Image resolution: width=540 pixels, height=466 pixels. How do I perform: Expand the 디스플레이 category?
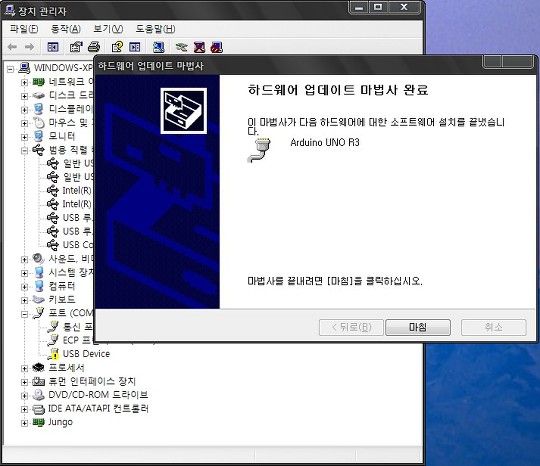click(24, 110)
